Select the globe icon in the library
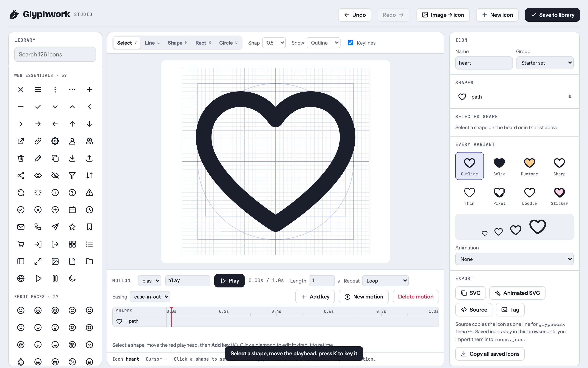Screen dimensions: 588x368 click(x=21, y=278)
